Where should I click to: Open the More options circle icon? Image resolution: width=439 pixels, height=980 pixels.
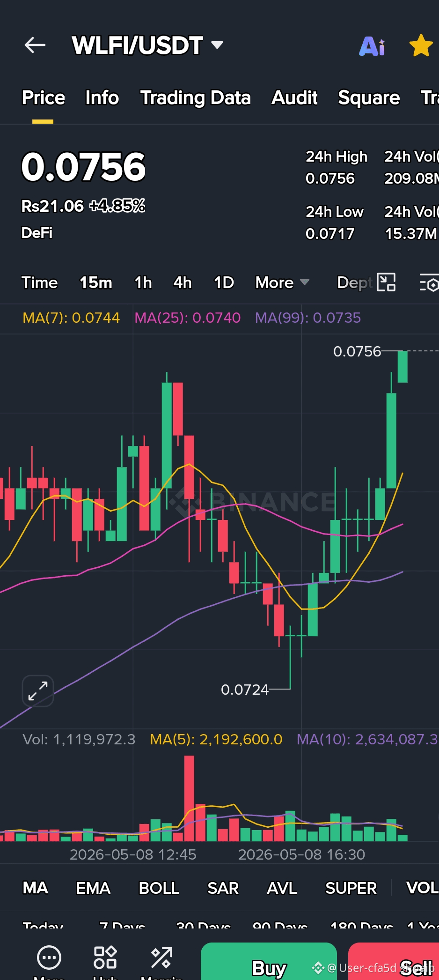[49, 958]
